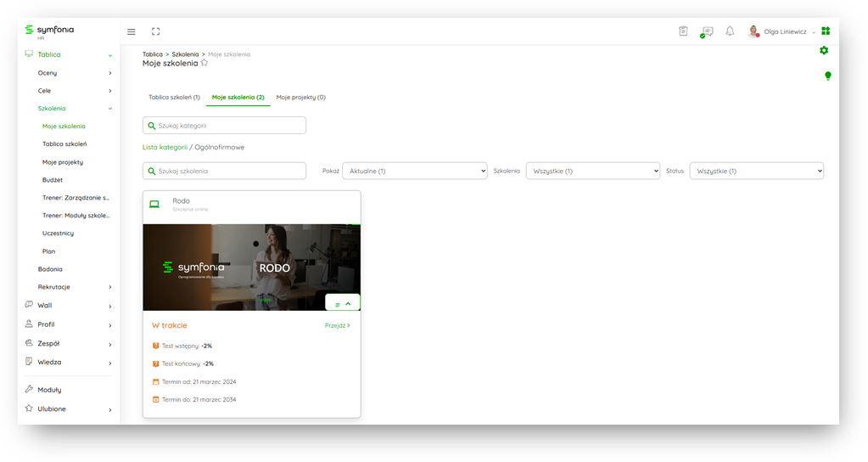Expand the Cele submenu arrow
The height and width of the screenshot is (462, 868).
pos(110,91)
